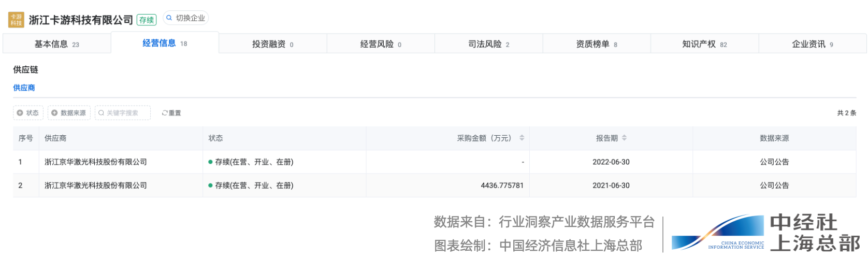868x258 pixels.
Task: Open supplier 浙江京华激光科技 in row 2
Action: pyautogui.click(x=96, y=185)
